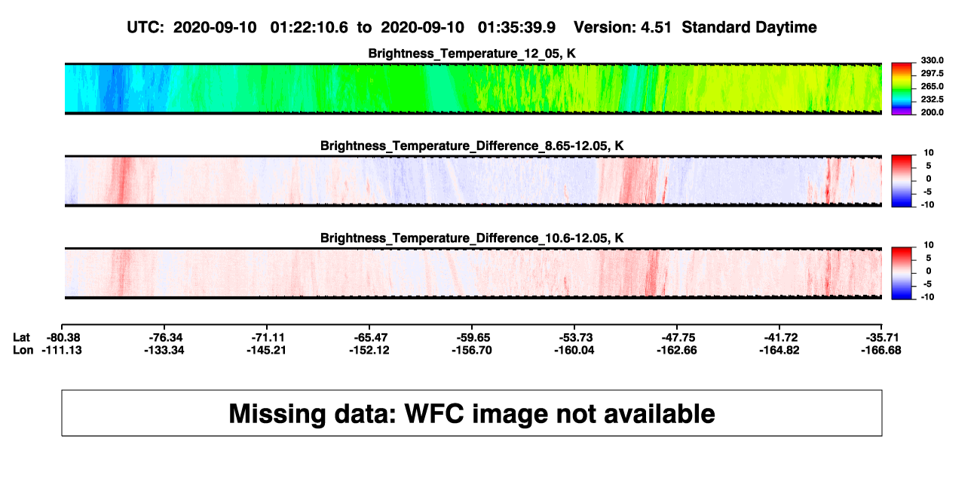
Task: Click the 8.65-12.05 difference image strip
Action: coord(473,181)
